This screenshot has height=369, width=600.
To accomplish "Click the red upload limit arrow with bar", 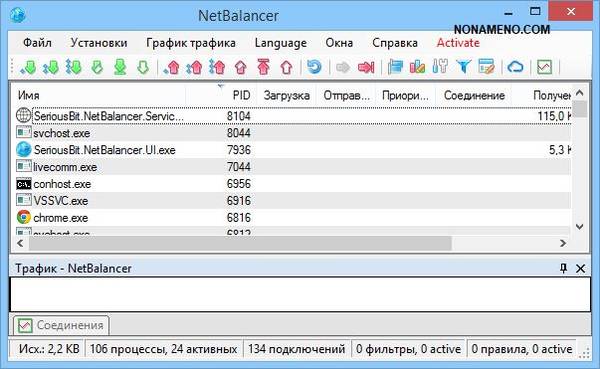I will pyautogui.click(x=264, y=67).
